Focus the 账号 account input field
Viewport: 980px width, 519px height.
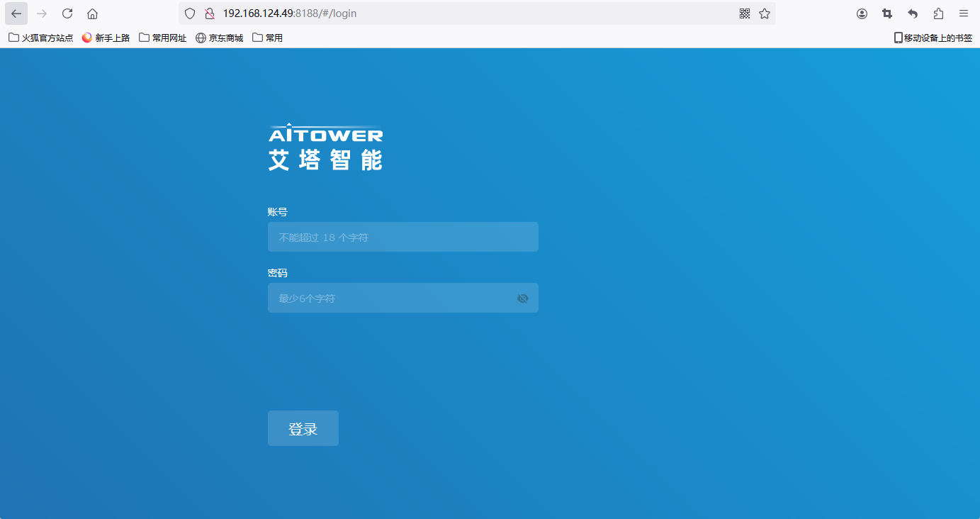[403, 237]
